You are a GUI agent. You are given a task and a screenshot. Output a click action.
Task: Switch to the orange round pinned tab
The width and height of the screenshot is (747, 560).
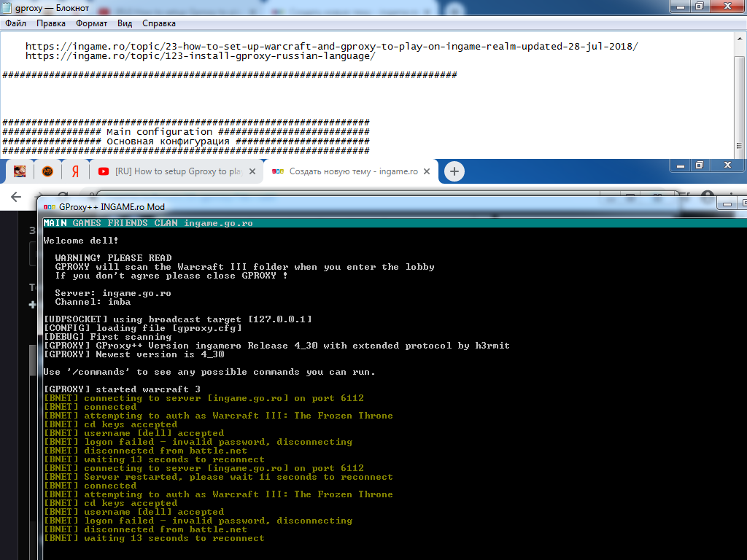coord(47,171)
